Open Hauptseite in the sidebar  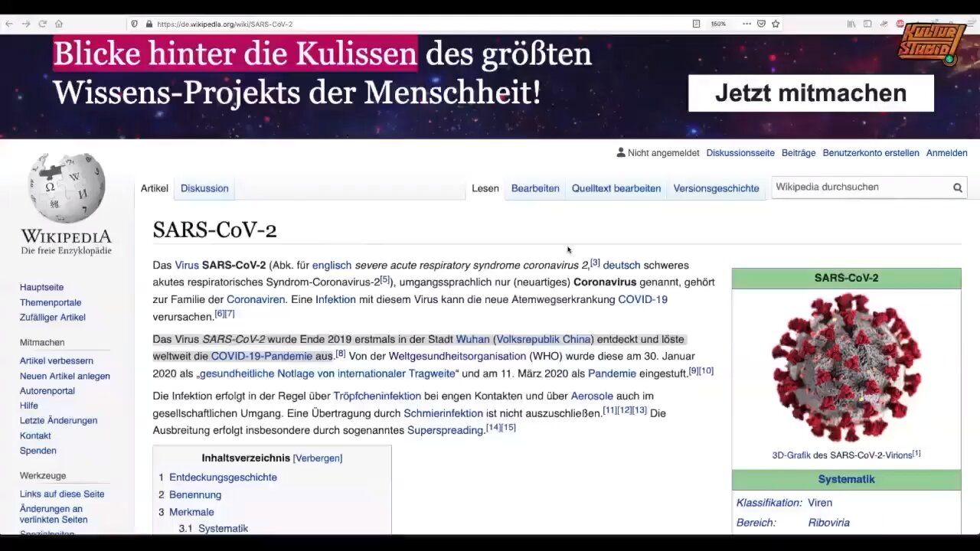click(x=41, y=287)
